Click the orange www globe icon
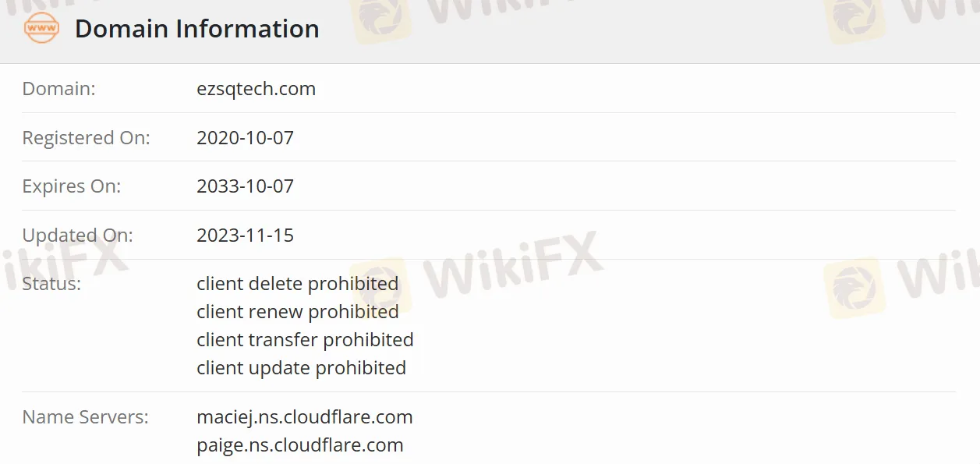This screenshot has width=980, height=464. pos(41,29)
